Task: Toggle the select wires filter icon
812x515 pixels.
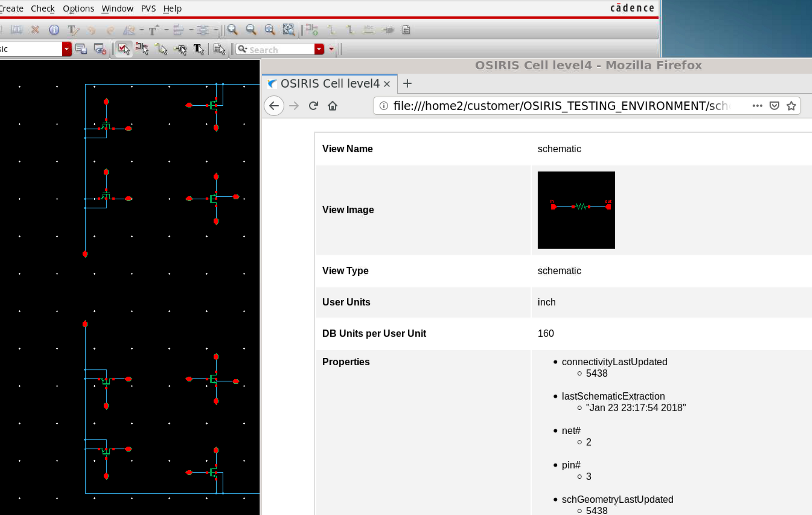Action: pyautogui.click(x=161, y=49)
